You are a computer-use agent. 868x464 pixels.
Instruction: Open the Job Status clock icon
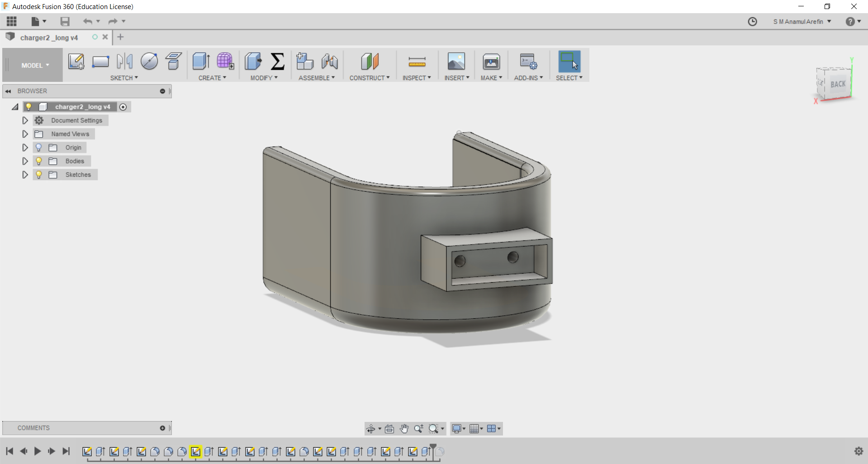tap(752, 22)
